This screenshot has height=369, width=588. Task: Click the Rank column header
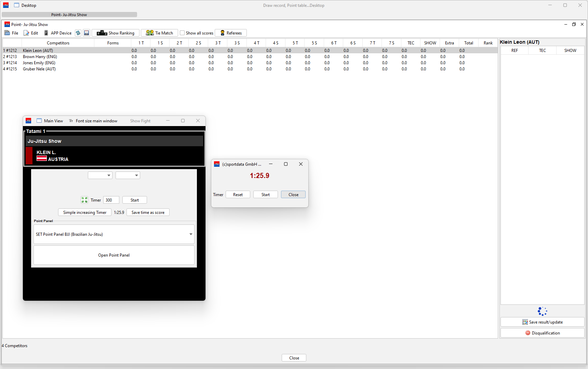point(488,43)
